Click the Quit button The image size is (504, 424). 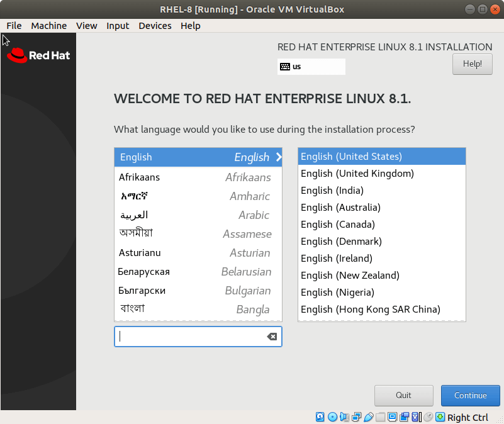pos(403,395)
